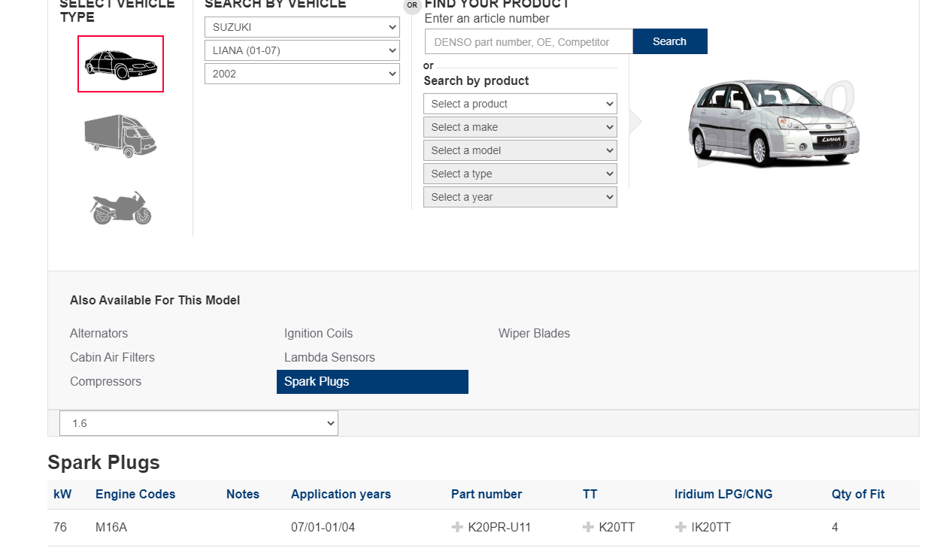Open the Ignition Coils link
Screen dimensions: 952x560
coord(318,333)
